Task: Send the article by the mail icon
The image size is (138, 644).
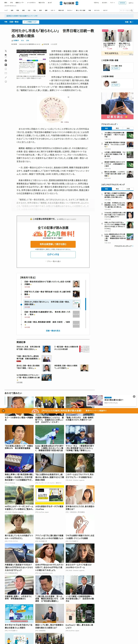Action: pos(6,73)
